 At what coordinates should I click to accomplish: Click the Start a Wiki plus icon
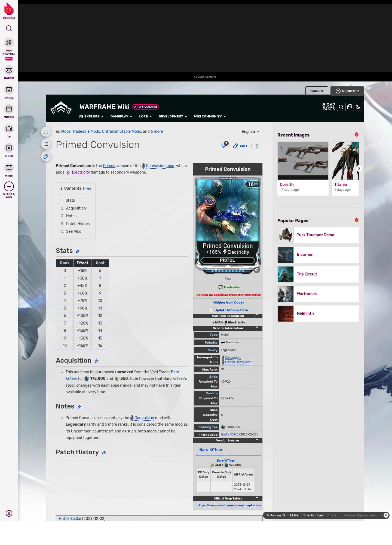(x=9, y=186)
